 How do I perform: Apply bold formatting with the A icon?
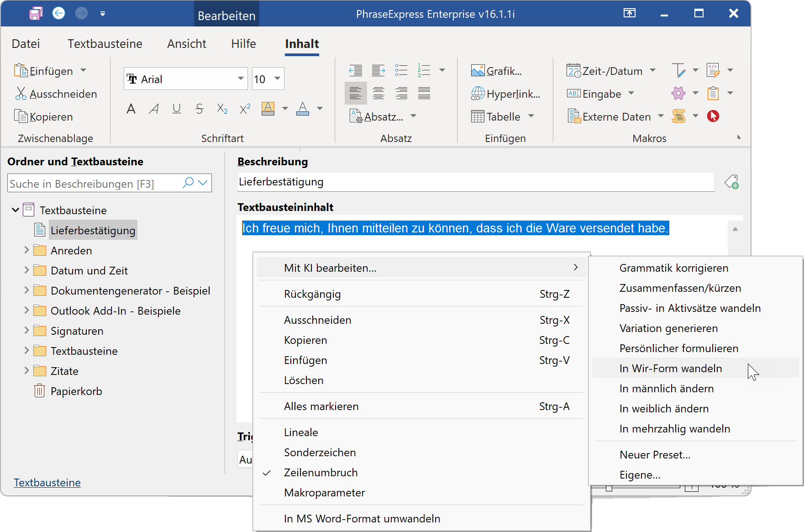pyautogui.click(x=131, y=109)
